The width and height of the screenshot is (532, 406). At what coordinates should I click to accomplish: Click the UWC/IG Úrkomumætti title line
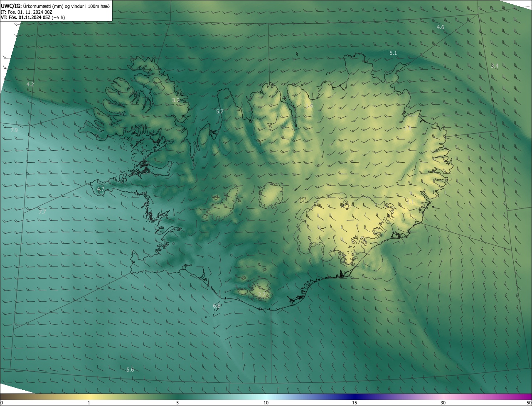point(55,6)
